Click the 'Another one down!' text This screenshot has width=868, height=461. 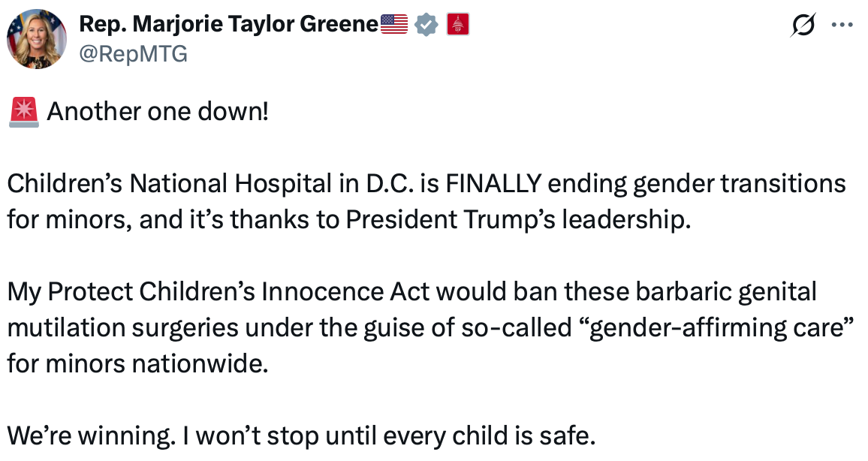(x=158, y=112)
